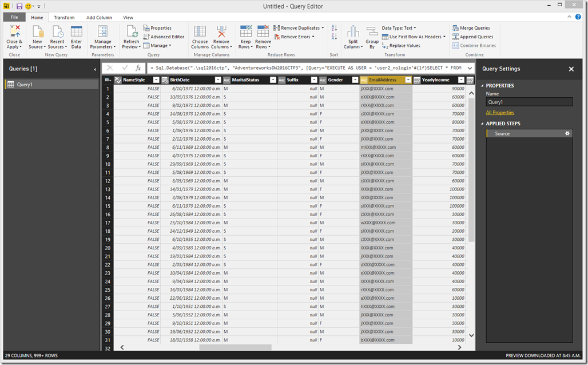Open the YearlyIncome column filter dropdown
The image size is (588, 365).
pos(461,80)
